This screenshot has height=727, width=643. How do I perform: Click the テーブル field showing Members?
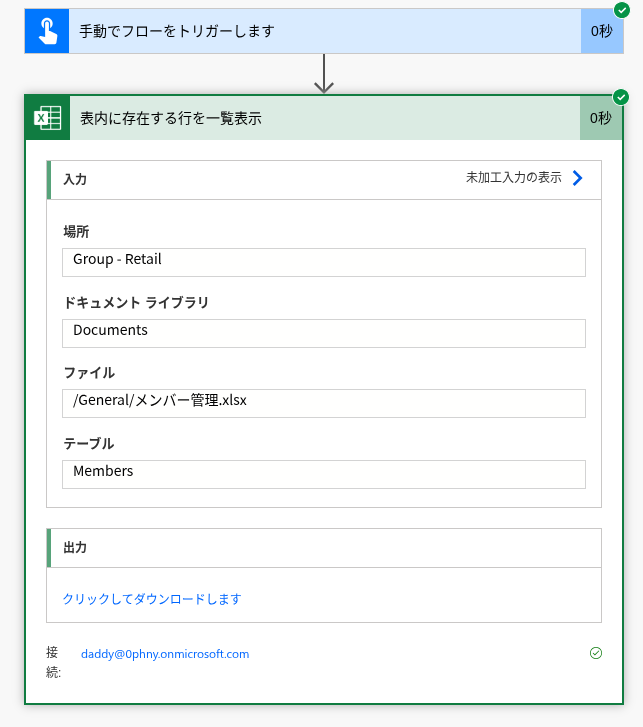point(324,474)
